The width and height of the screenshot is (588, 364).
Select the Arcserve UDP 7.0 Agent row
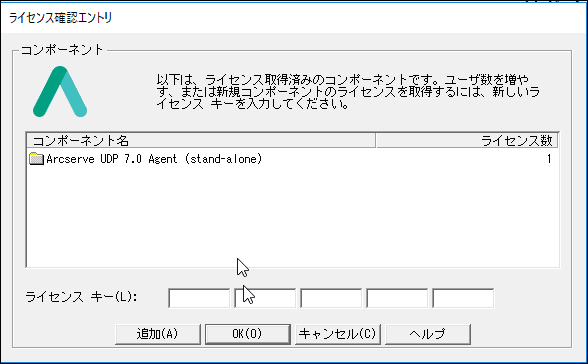pyautogui.click(x=292, y=159)
